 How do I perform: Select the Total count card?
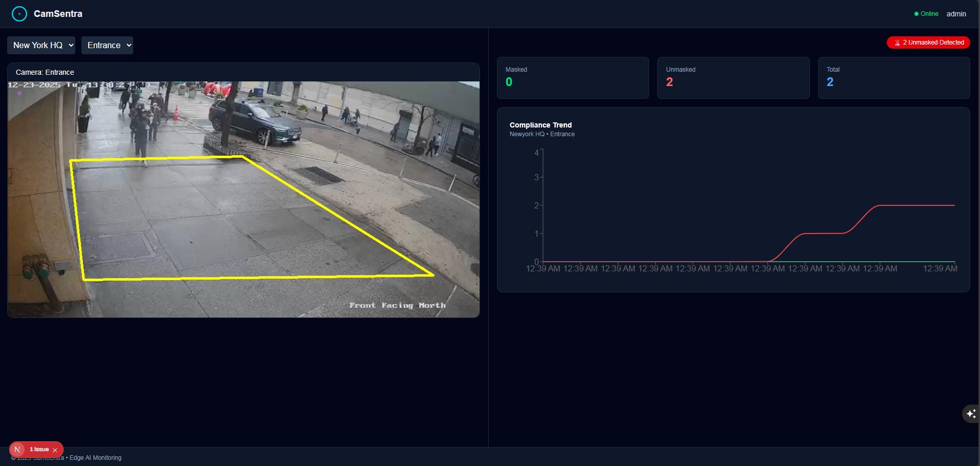pyautogui.click(x=894, y=78)
